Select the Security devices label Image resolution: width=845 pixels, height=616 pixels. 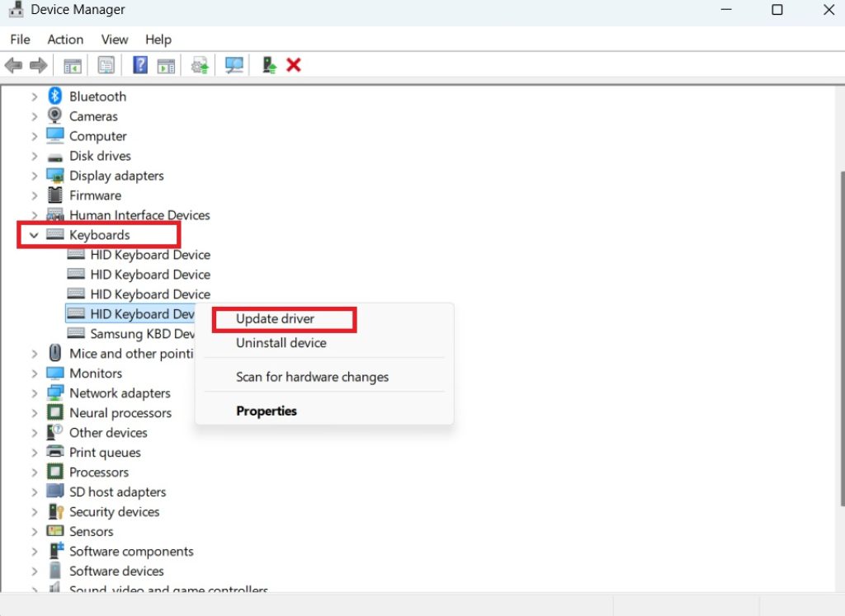(114, 511)
